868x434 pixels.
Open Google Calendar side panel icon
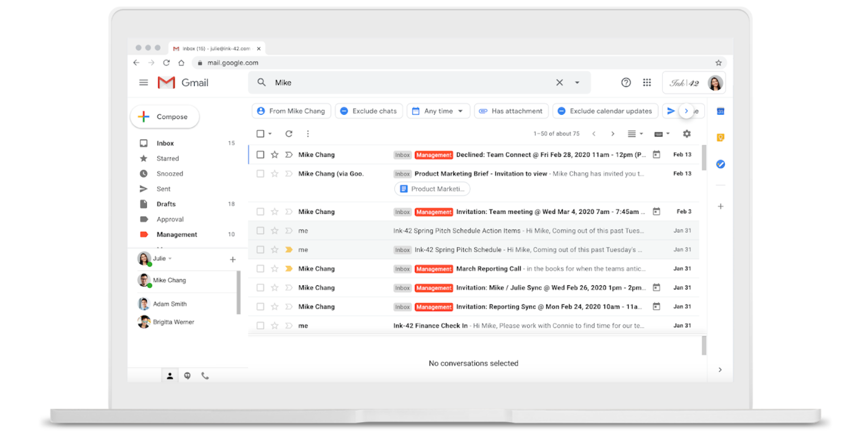coord(720,112)
